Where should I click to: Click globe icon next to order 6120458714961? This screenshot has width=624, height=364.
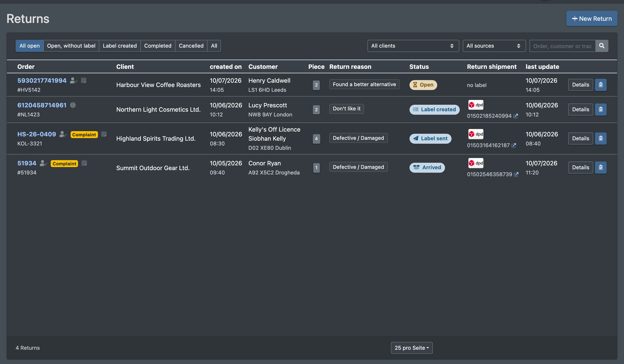click(x=73, y=105)
